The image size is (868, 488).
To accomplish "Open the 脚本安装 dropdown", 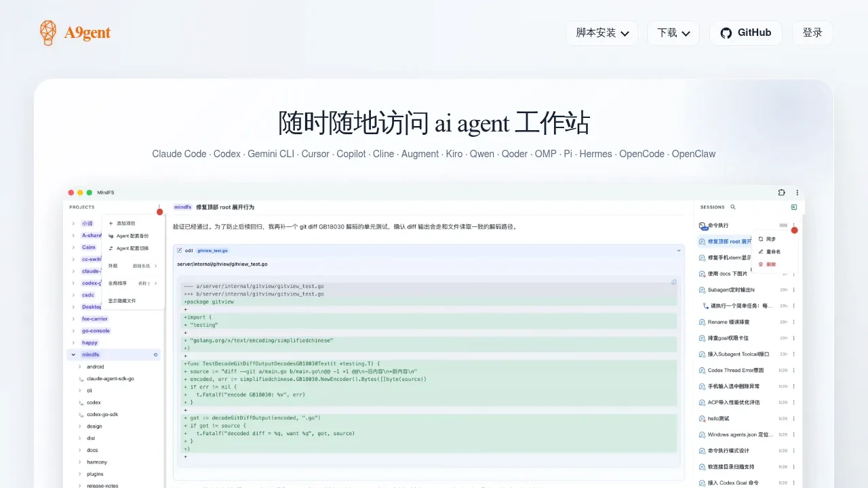I will (602, 33).
